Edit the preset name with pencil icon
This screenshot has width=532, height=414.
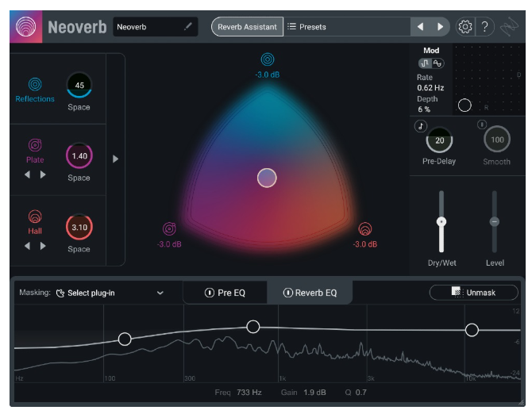point(187,26)
